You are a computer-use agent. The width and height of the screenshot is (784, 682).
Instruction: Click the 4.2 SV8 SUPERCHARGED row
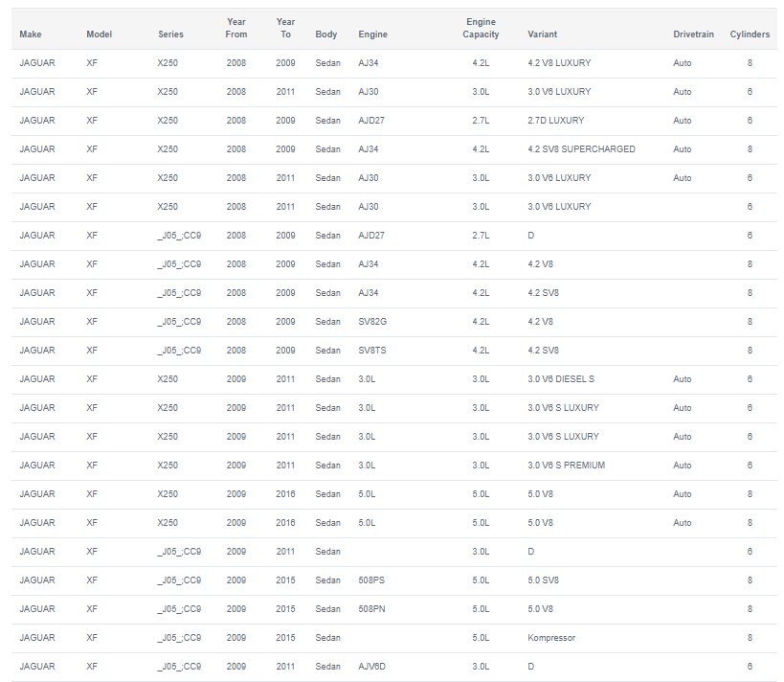(394, 149)
